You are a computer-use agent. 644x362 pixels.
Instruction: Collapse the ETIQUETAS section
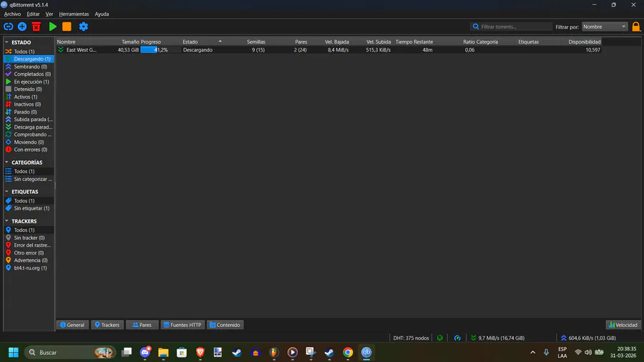6,191
